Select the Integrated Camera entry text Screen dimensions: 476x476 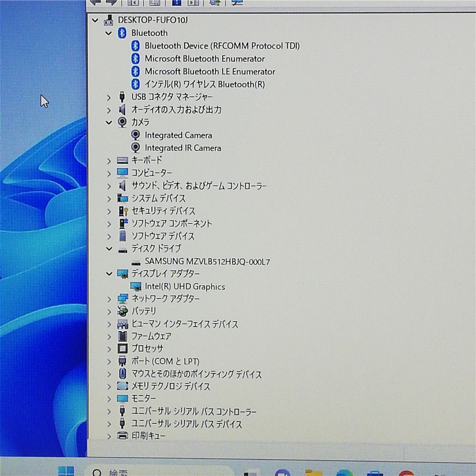tap(178, 135)
